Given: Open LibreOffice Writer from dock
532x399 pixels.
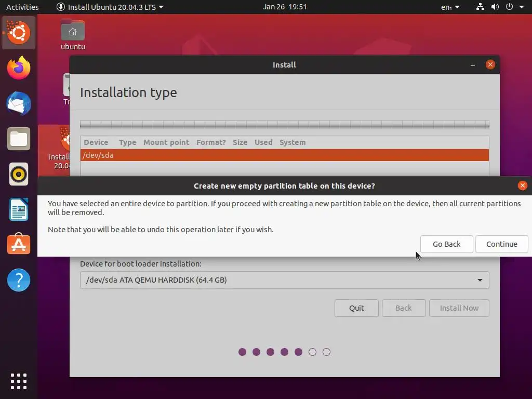Looking at the screenshot, I should pyautogui.click(x=19, y=209).
